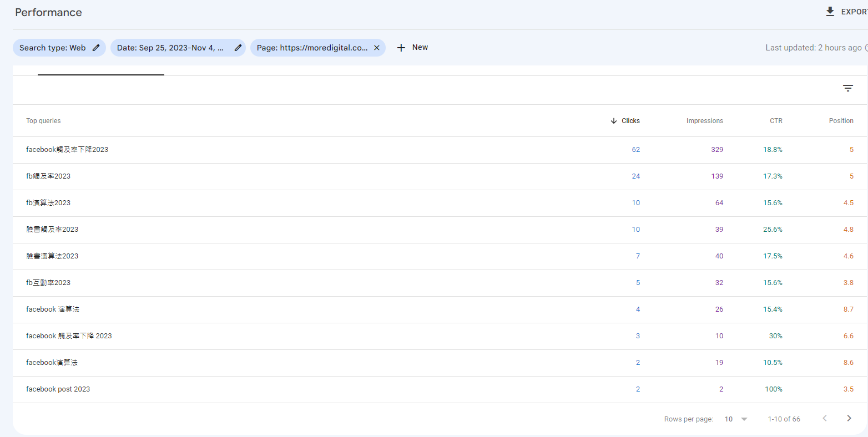868x437 pixels.
Task: Open Rows per page dropdown
Action: click(x=736, y=419)
